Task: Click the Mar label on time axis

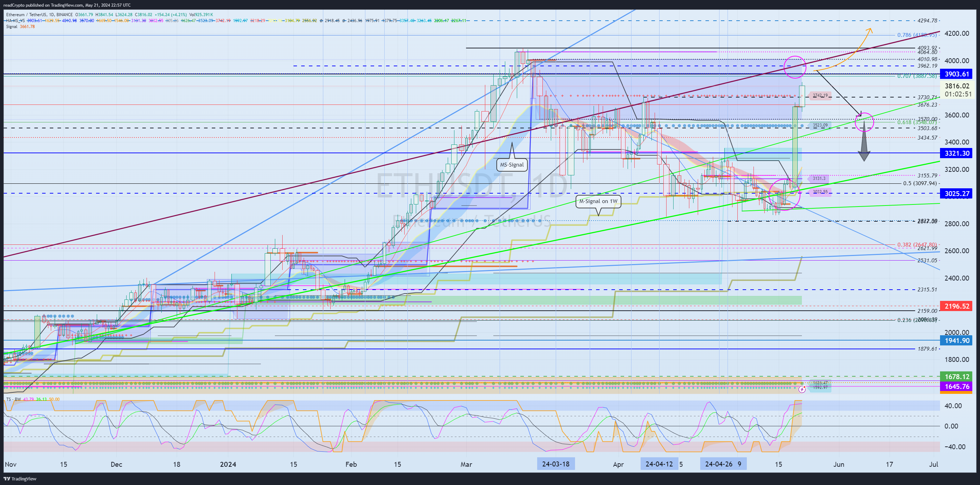Action: click(x=466, y=464)
